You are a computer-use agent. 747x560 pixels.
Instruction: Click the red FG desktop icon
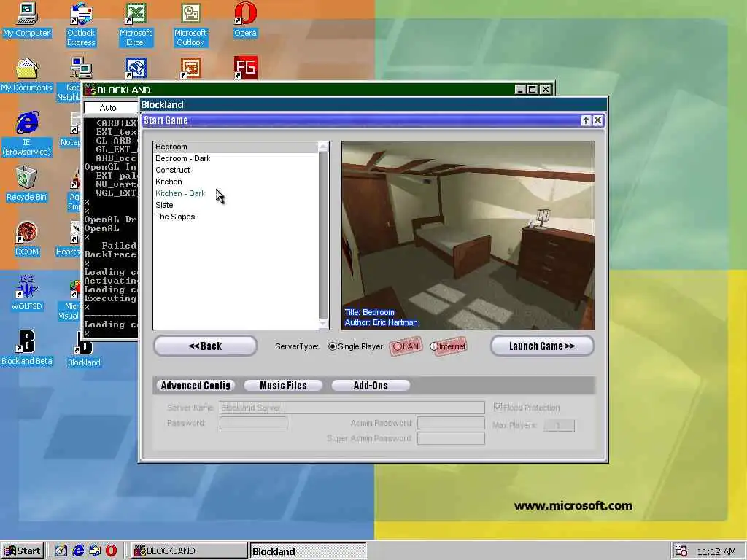point(245,68)
